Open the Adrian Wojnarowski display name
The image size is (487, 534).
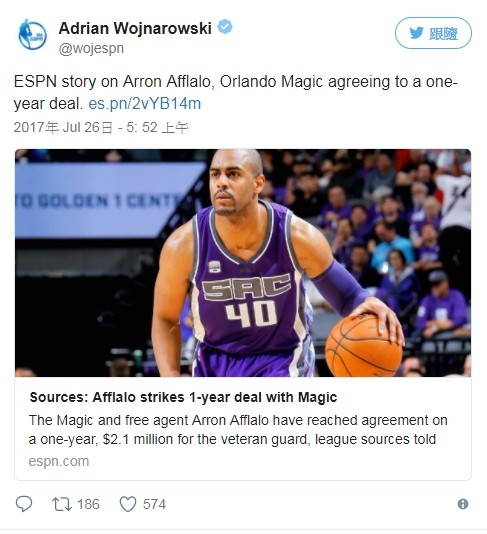pos(135,28)
